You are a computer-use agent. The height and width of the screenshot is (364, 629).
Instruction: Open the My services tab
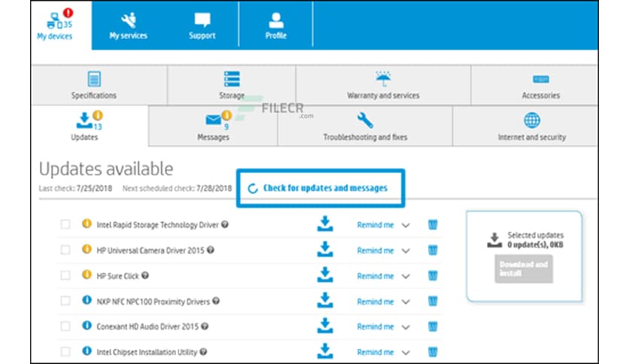click(x=129, y=26)
